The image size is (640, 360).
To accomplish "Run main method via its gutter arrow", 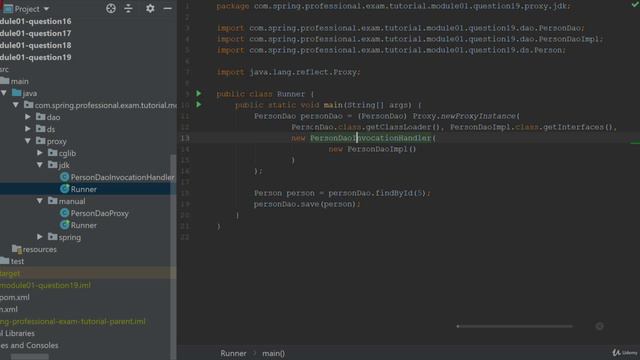I will pyautogui.click(x=198, y=104).
